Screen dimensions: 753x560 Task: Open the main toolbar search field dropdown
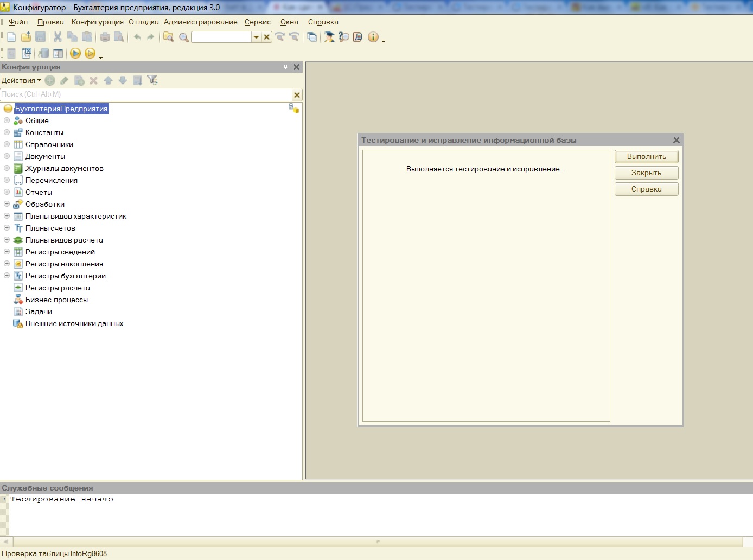point(257,37)
